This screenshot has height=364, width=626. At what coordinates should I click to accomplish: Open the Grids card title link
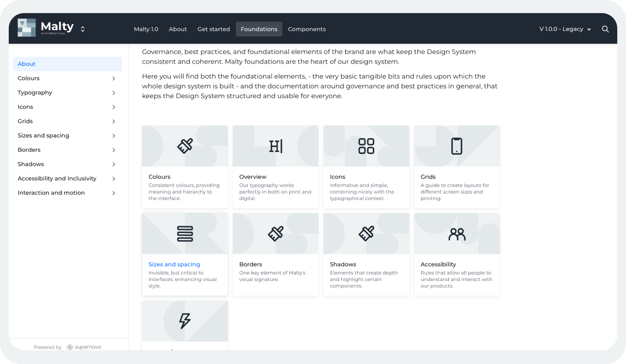pyautogui.click(x=428, y=177)
